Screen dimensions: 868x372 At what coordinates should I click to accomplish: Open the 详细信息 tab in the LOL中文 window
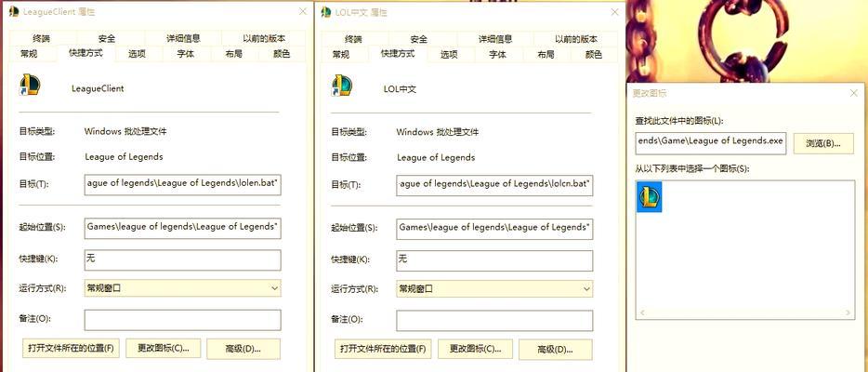coord(495,39)
